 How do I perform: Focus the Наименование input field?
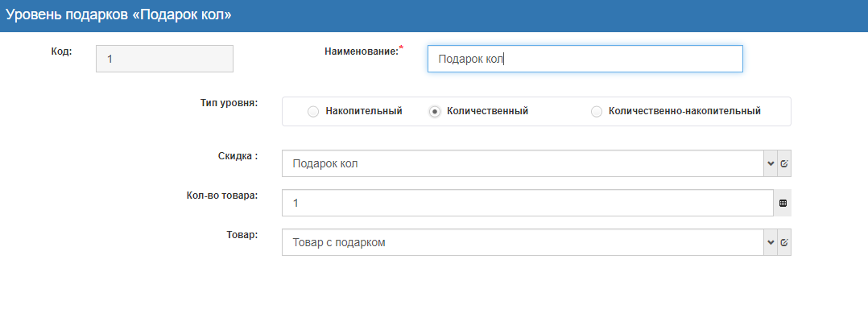coord(585,59)
